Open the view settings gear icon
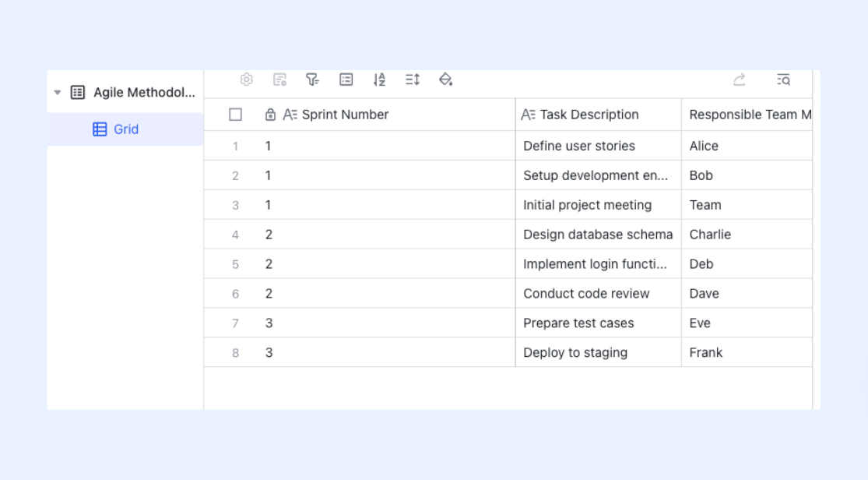The image size is (868, 480). 246,79
